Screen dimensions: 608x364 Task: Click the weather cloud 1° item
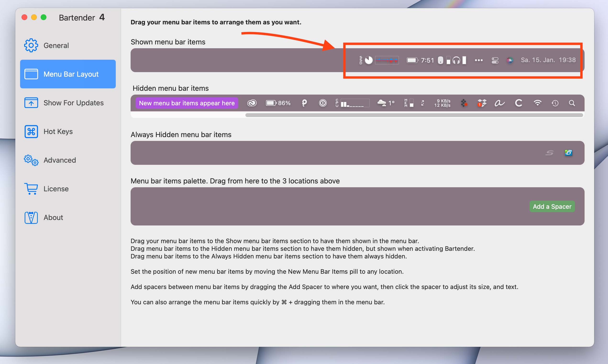pyautogui.click(x=386, y=103)
